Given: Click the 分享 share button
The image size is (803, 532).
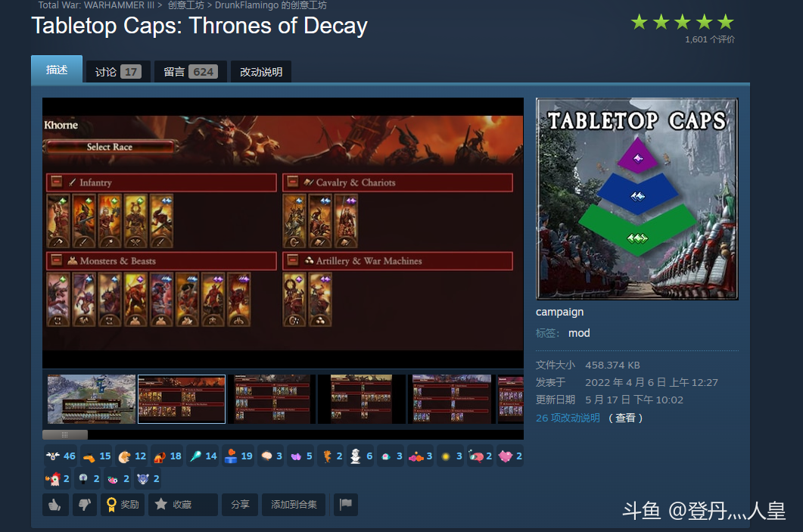Looking at the screenshot, I should (239, 504).
